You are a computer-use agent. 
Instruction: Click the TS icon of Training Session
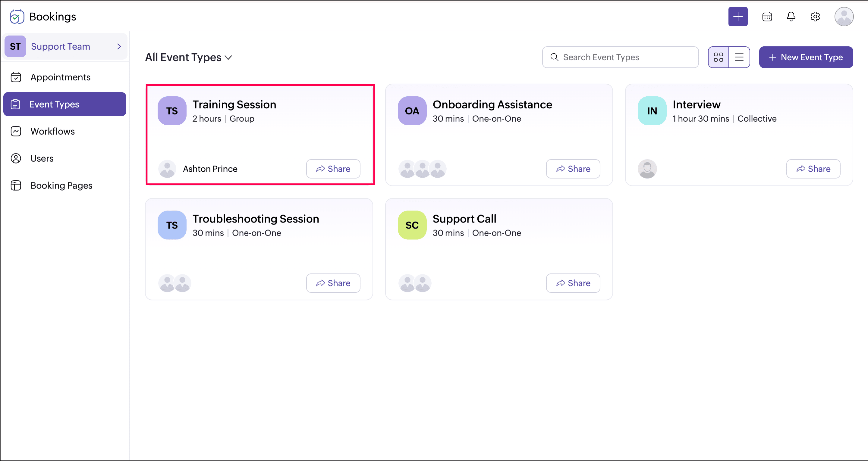click(172, 111)
